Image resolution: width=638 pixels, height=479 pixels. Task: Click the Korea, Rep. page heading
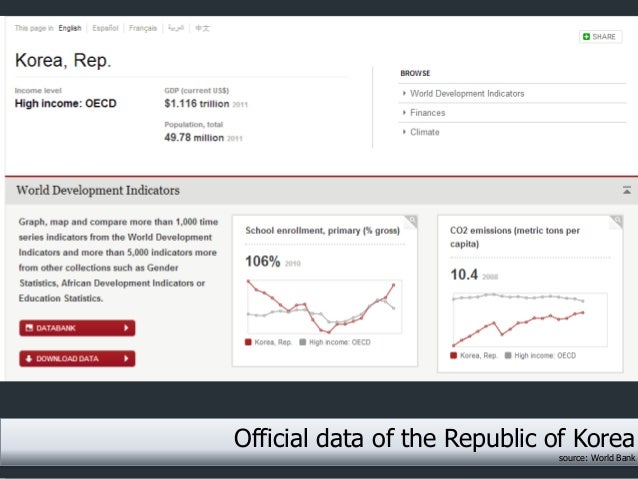(x=63, y=61)
